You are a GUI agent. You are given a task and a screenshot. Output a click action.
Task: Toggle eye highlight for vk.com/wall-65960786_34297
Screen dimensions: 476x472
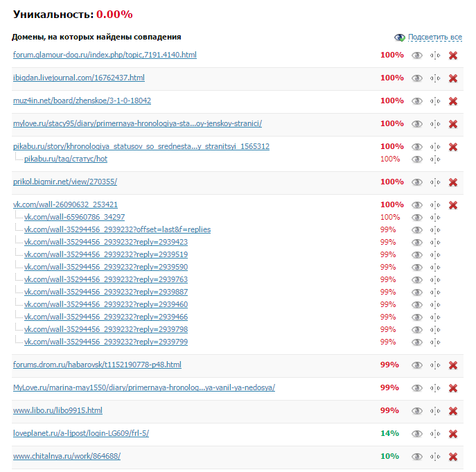[417, 218]
